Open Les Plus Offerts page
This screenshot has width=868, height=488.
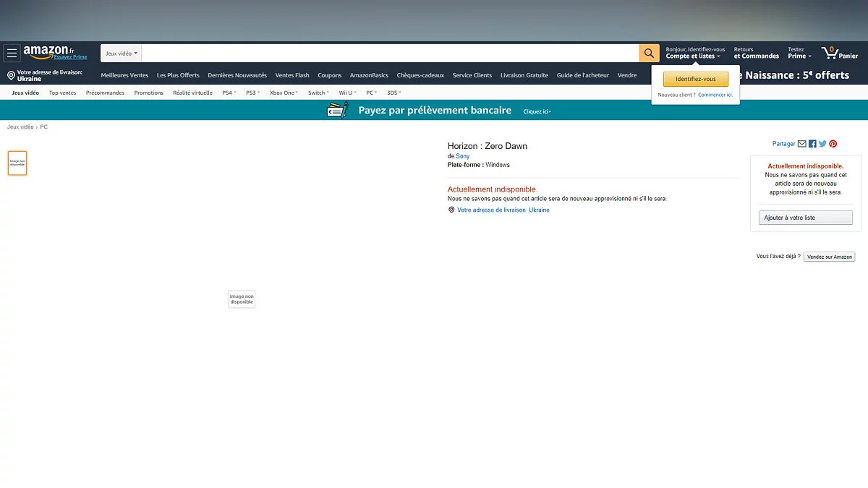(178, 75)
